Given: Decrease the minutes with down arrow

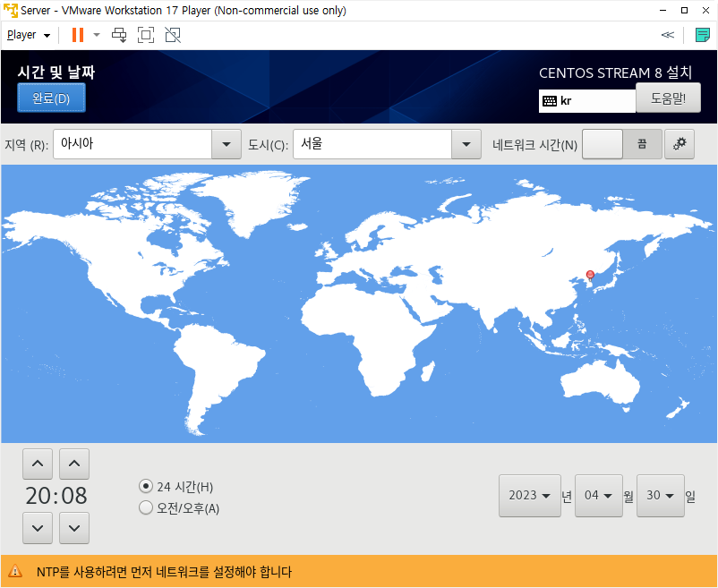Looking at the screenshot, I should [74, 528].
